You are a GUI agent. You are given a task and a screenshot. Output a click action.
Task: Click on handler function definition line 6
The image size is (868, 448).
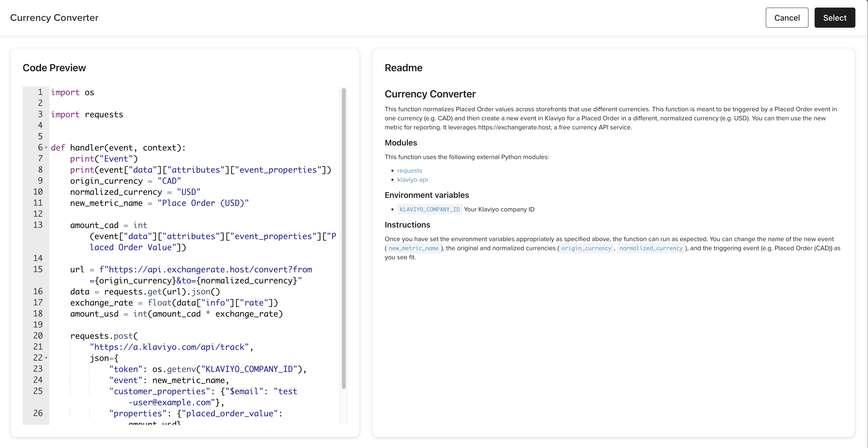(x=118, y=147)
